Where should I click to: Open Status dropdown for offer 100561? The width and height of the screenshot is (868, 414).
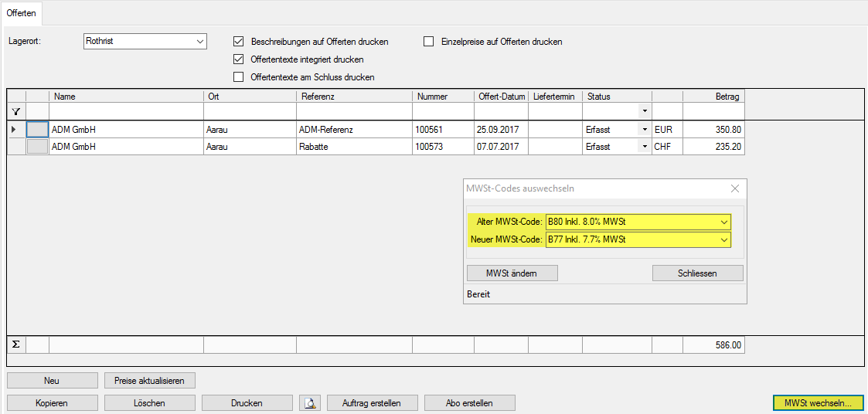tap(644, 130)
